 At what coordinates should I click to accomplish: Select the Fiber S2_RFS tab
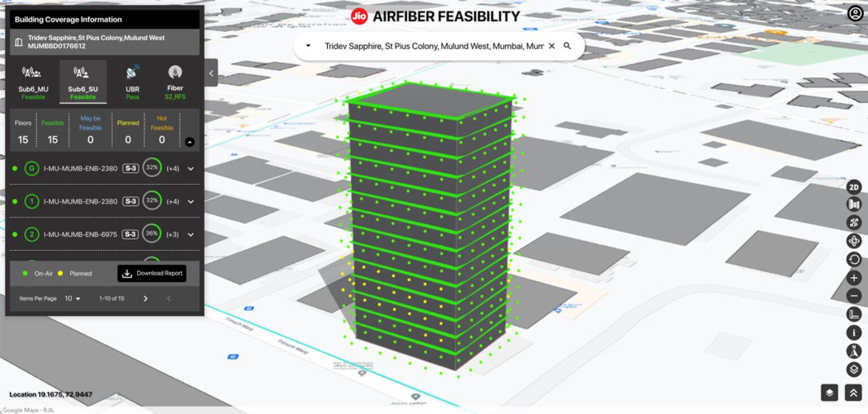click(x=175, y=81)
